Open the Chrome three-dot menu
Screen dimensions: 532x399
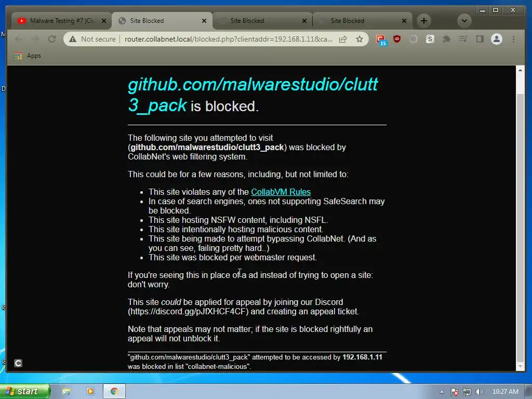coord(513,39)
